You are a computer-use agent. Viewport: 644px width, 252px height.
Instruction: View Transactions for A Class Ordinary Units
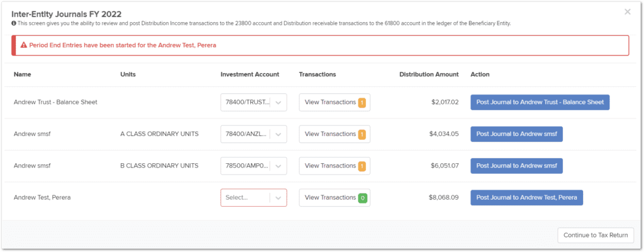coord(330,134)
